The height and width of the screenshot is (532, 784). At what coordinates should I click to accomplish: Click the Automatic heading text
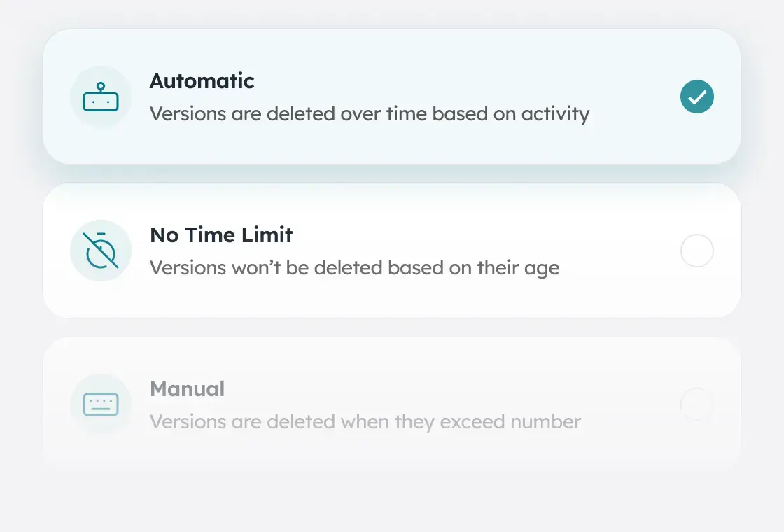click(202, 81)
